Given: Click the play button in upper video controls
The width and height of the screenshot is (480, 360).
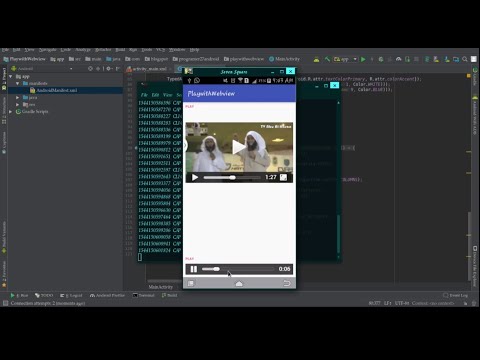Looking at the screenshot, I should point(195,177).
